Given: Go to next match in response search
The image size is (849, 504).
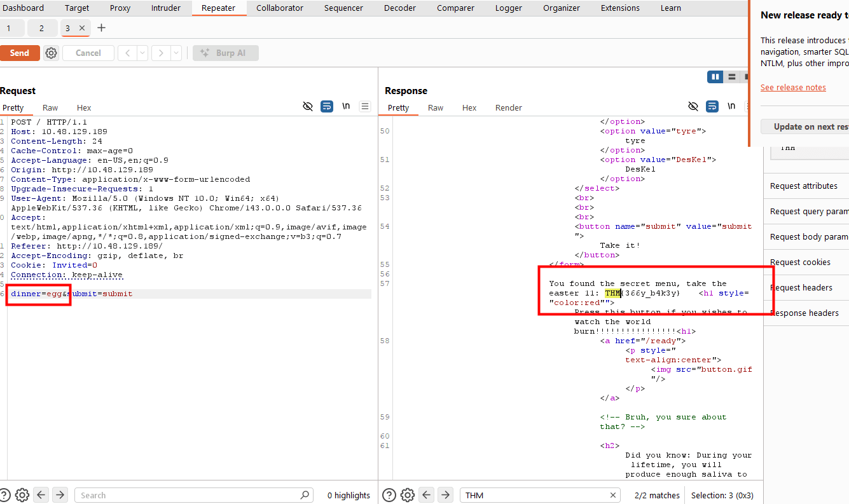Looking at the screenshot, I should (x=446, y=495).
